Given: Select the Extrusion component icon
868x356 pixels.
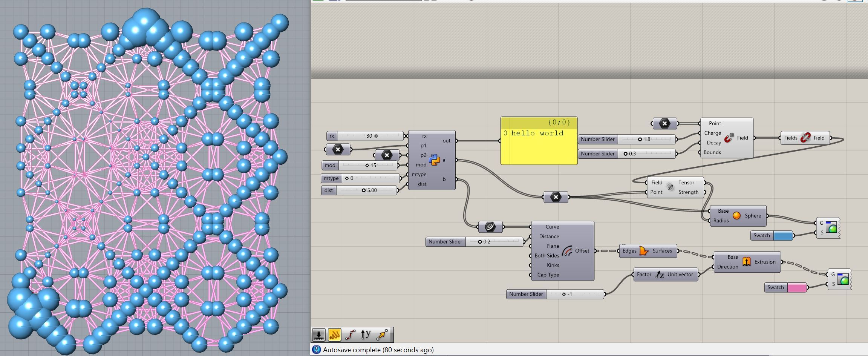Looking at the screenshot, I should pos(746,262).
